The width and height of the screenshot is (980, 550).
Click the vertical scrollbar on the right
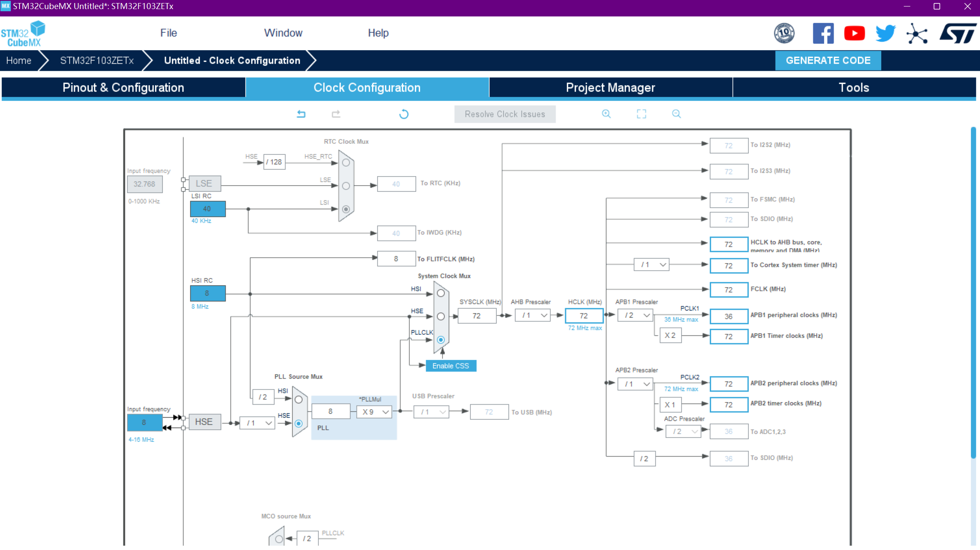973,293
